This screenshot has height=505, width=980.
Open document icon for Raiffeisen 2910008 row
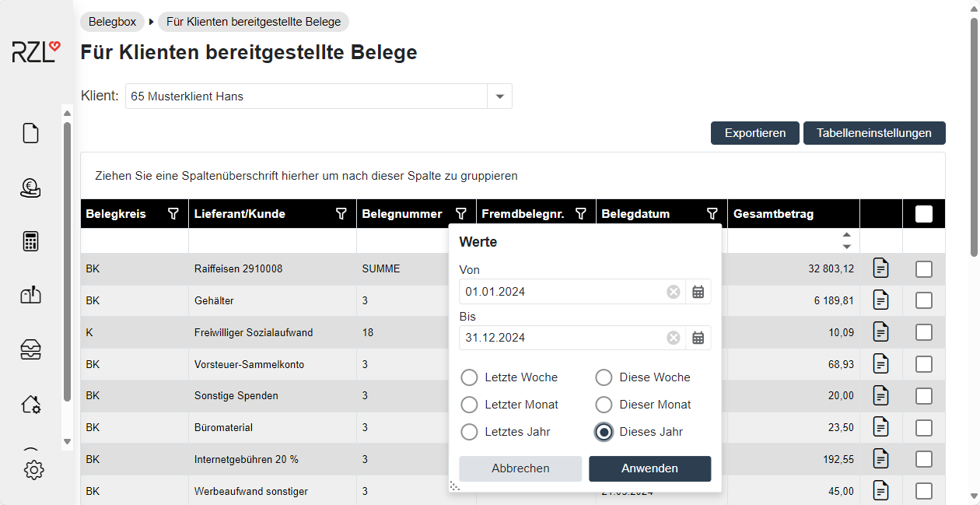click(x=880, y=269)
